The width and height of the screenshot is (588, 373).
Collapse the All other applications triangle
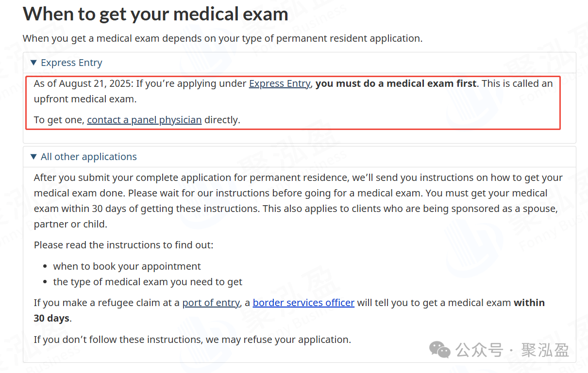coord(34,157)
